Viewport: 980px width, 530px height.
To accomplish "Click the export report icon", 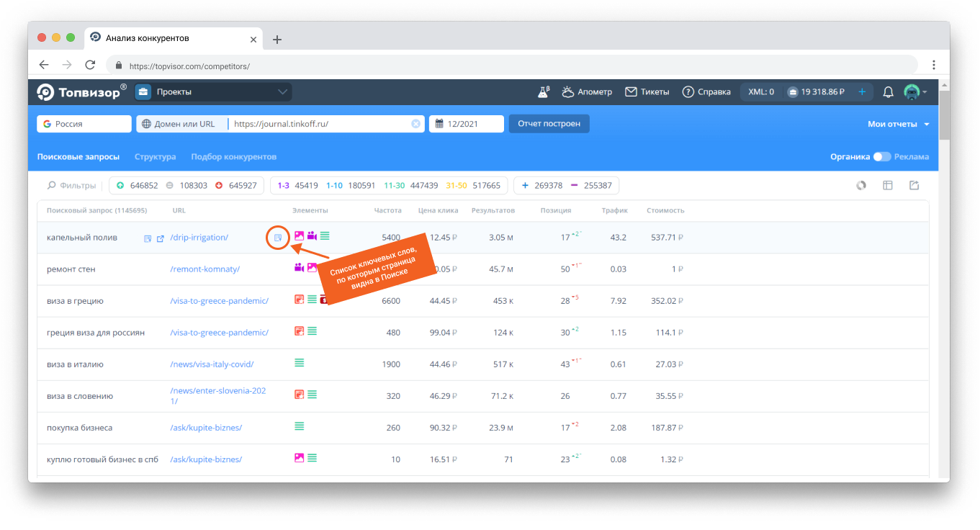I will point(914,186).
